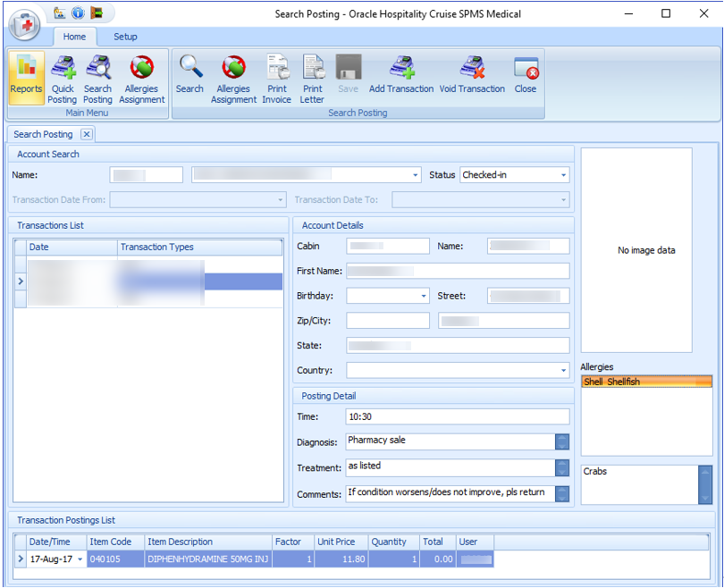This screenshot has width=724, height=588.
Task: Open the Status dropdown showing Checked-in
Action: (562, 175)
